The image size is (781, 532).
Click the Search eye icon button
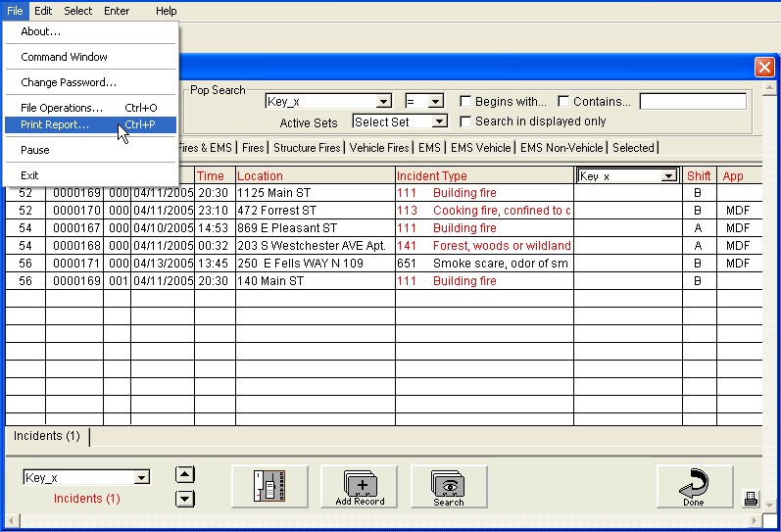click(449, 486)
